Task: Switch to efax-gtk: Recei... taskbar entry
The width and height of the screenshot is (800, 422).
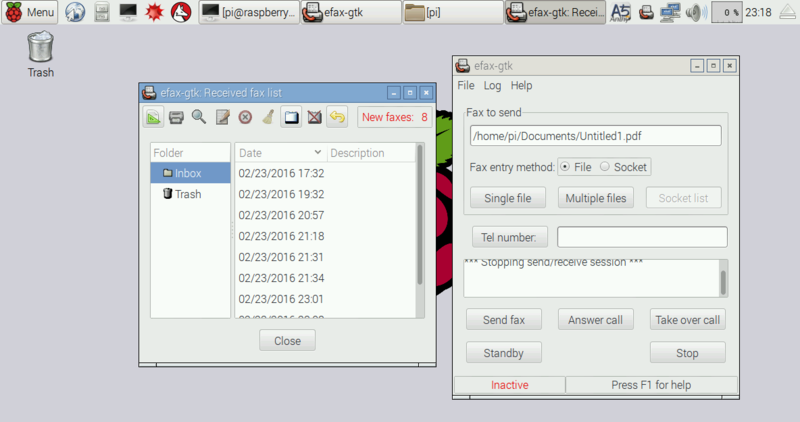Action: coord(556,12)
